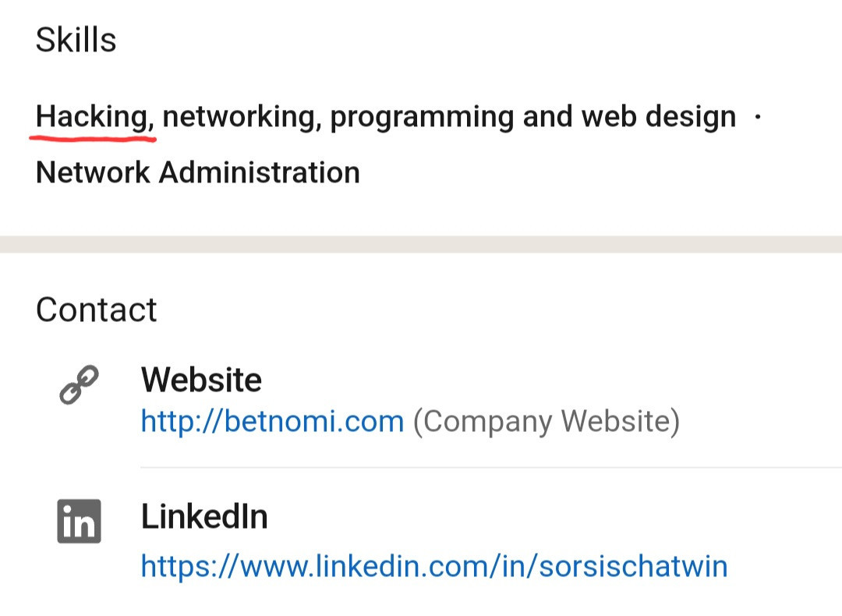Click the underlined word Hacking
This screenshot has height=616, width=842.
click(94, 117)
